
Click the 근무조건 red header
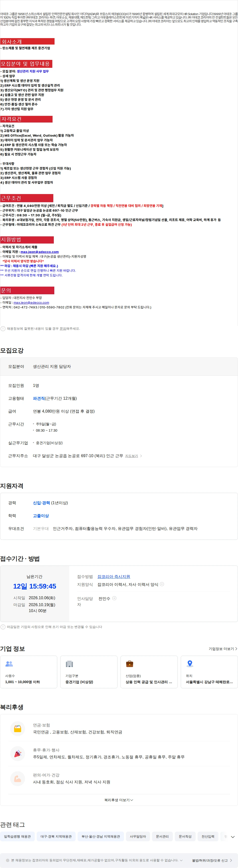click(x=27, y=198)
